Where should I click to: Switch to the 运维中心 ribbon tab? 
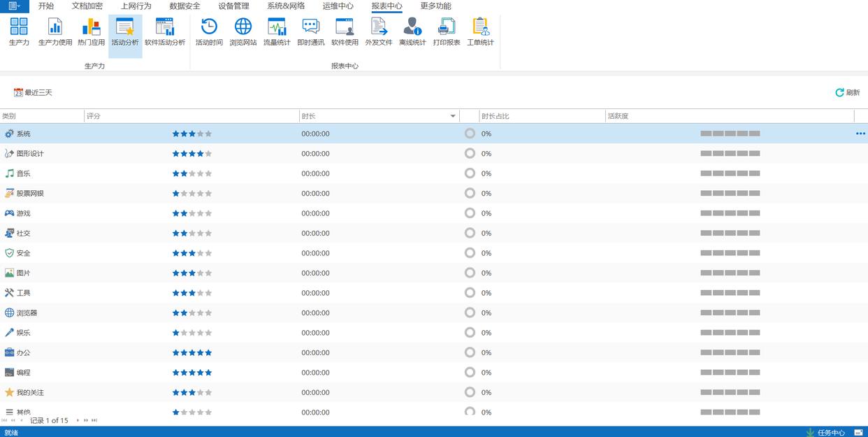338,6
